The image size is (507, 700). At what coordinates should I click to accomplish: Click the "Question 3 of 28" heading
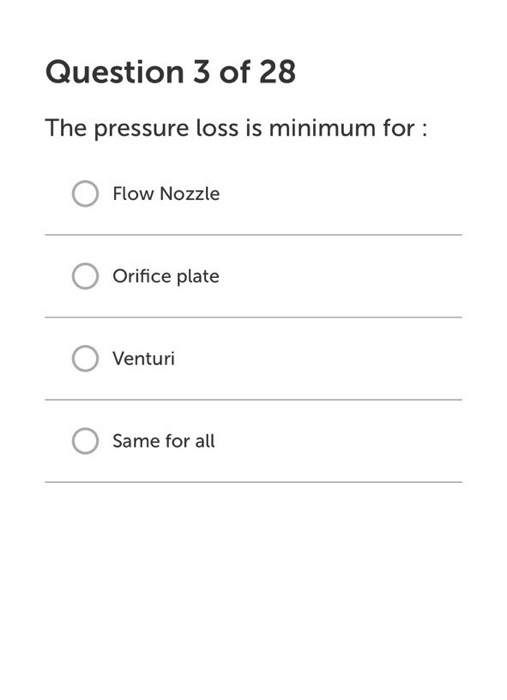[170, 72]
